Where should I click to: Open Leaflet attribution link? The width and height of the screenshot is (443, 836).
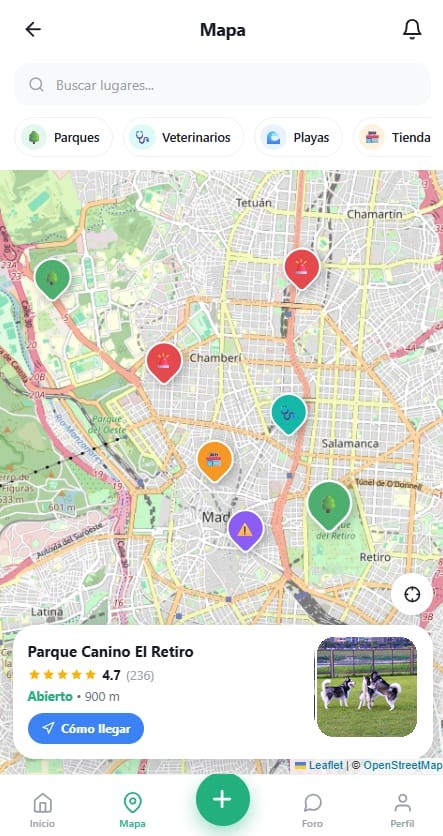pos(319,765)
